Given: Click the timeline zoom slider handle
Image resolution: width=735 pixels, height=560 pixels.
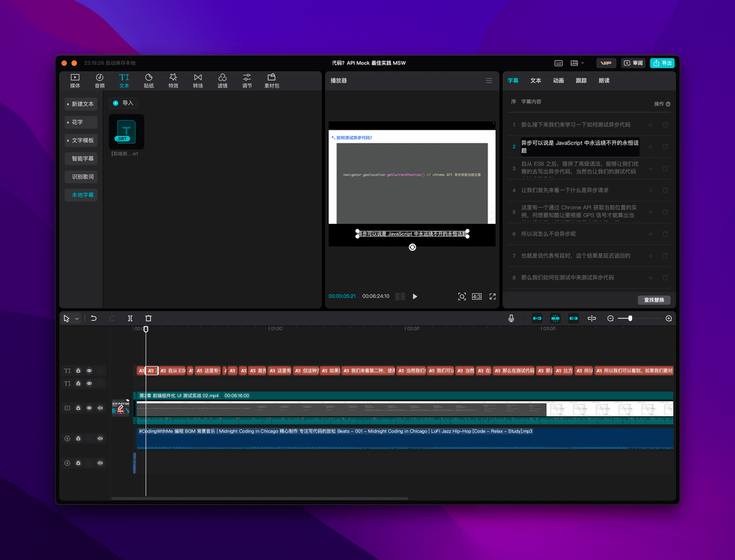Looking at the screenshot, I should pyautogui.click(x=630, y=318).
